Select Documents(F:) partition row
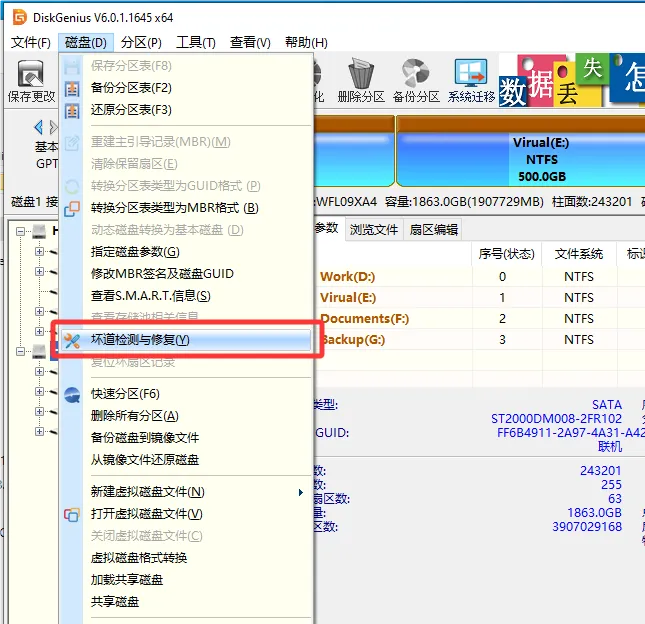 pos(478,319)
